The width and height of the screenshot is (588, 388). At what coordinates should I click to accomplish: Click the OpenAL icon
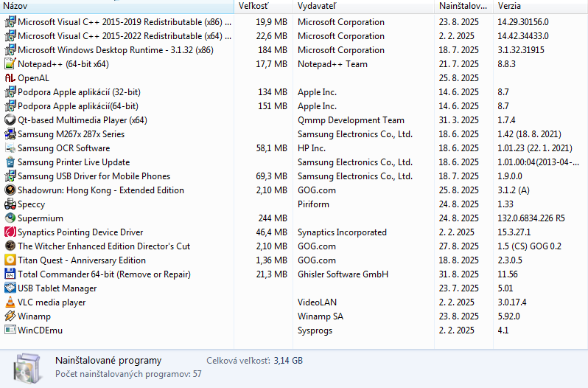pyautogui.click(x=10, y=78)
